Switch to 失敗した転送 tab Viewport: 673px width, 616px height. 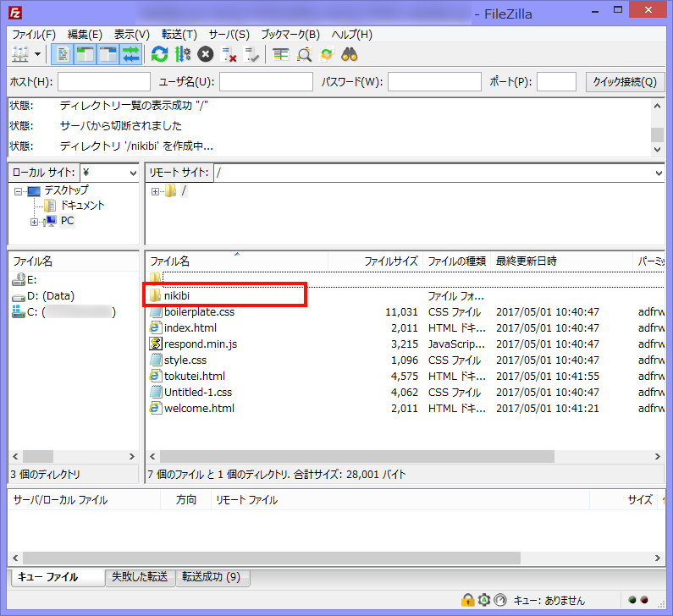140,576
